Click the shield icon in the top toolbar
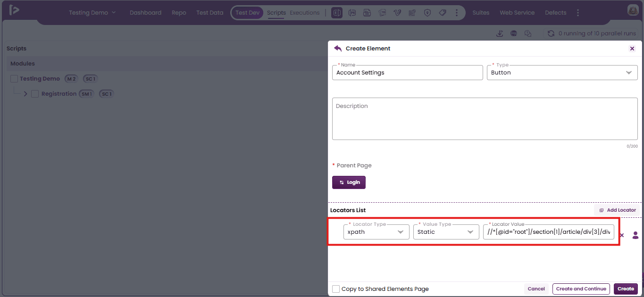 [x=427, y=13]
